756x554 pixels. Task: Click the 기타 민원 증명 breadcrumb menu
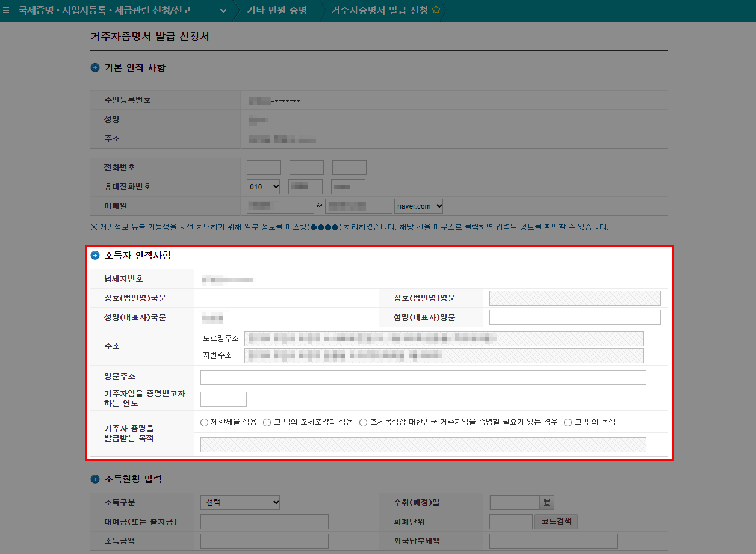[277, 10]
